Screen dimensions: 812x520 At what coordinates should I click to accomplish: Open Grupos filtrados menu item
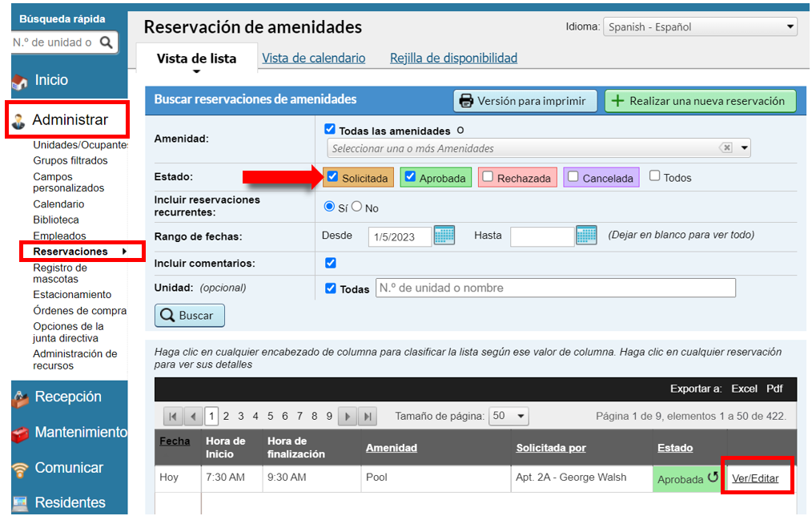70,160
